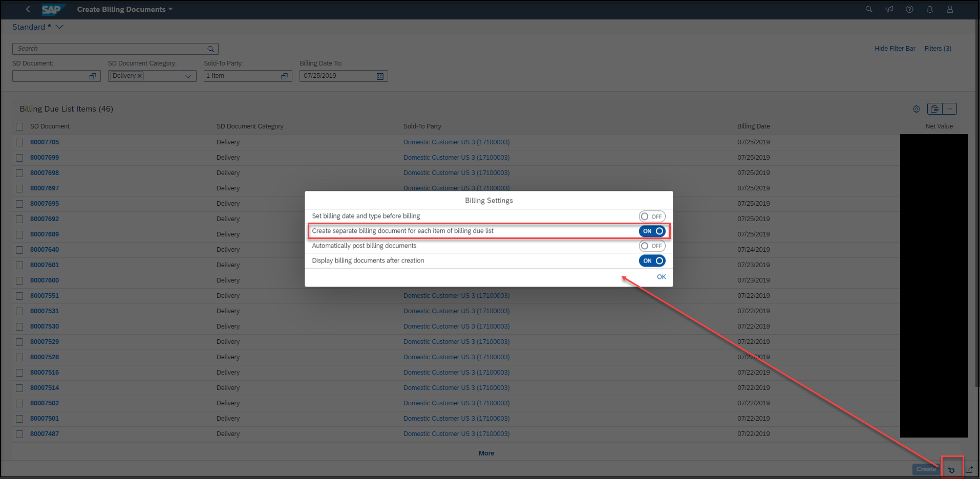Click billing date 07/24/2019 cell
The image size is (980, 479).
coord(753,250)
